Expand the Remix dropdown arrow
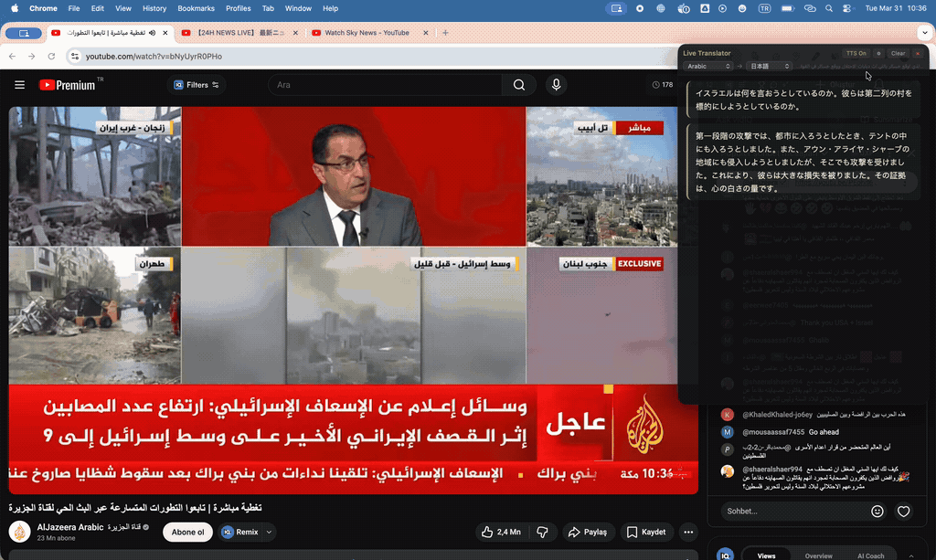 [270, 532]
